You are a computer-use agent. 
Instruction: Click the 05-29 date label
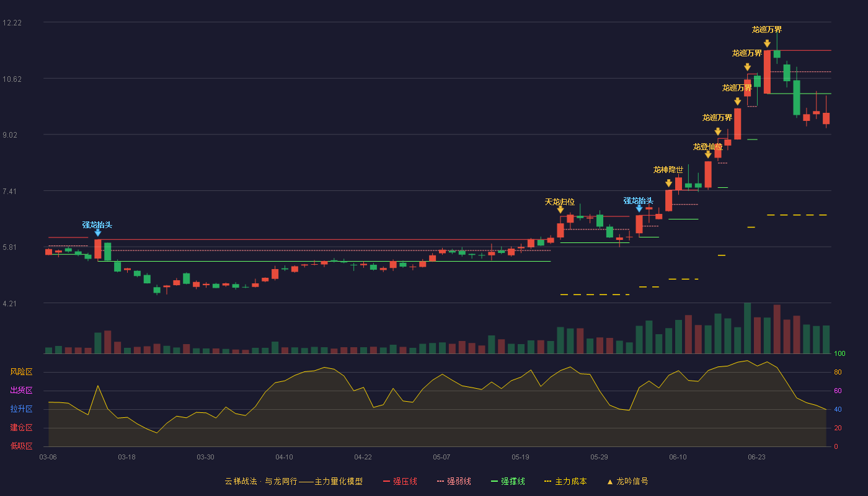point(599,457)
